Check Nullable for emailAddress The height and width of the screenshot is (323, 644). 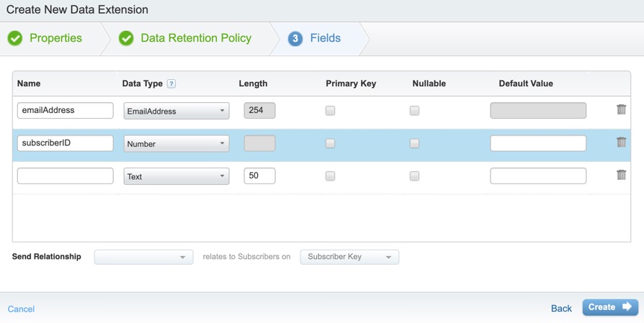tap(414, 110)
